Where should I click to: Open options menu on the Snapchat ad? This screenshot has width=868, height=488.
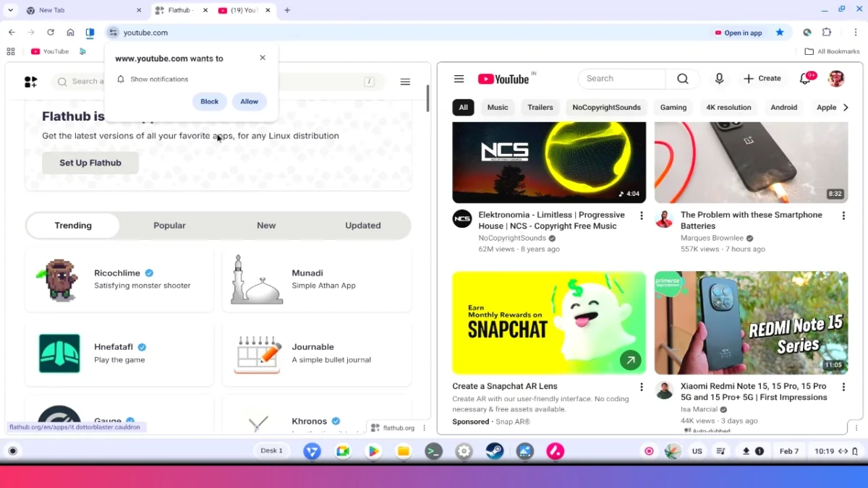point(641,386)
